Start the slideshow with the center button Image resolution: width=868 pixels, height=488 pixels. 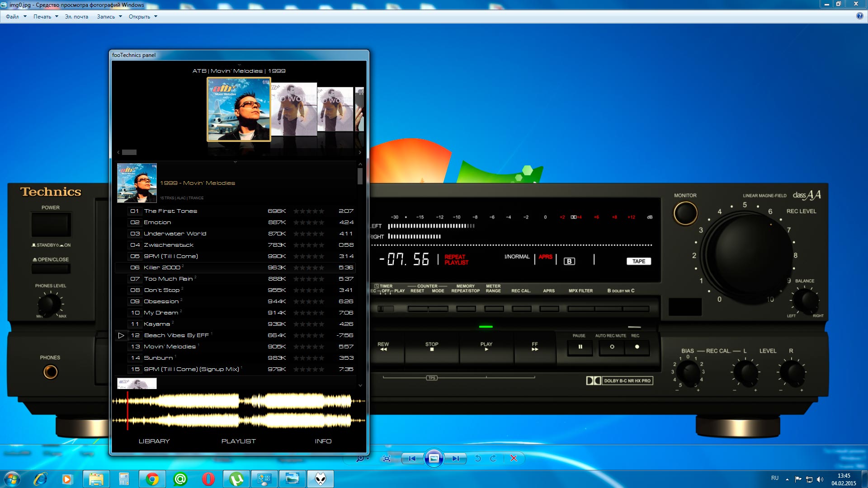point(434,458)
